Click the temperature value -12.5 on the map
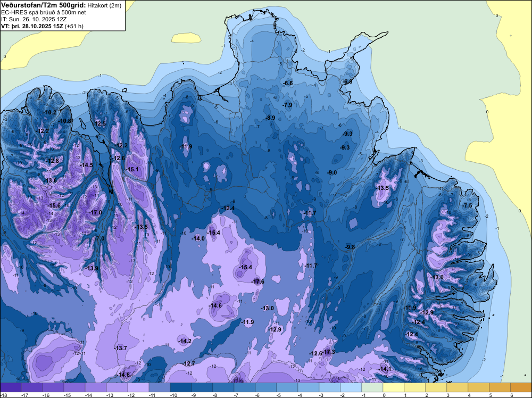532x398 pixels. coord(100,123)
